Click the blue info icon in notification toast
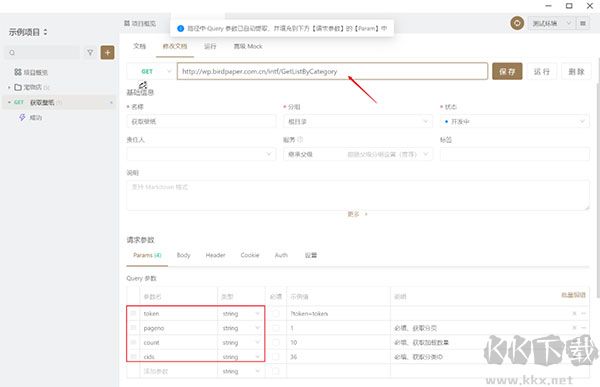Image resolution: width=600 pixels, height=387 pixels. pyautogui.click(x=181, y=28)
